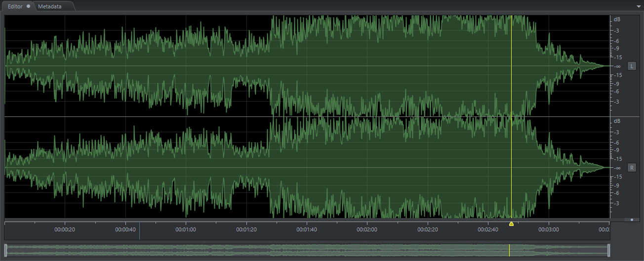This screenshot has height=261, width=644.
Task: Switch to the Metadata tab
Action: 50,6
